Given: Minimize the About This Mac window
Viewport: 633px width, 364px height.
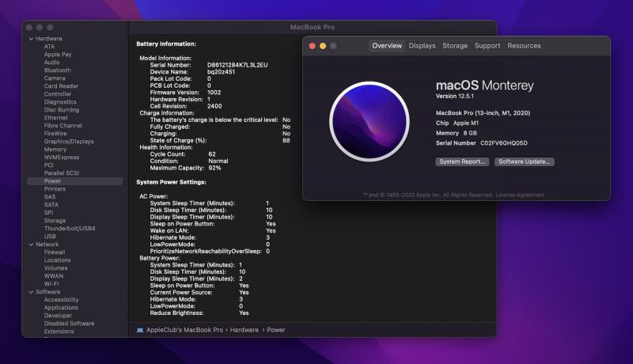Looking at the screenshot, I should [x=323, y=46].
